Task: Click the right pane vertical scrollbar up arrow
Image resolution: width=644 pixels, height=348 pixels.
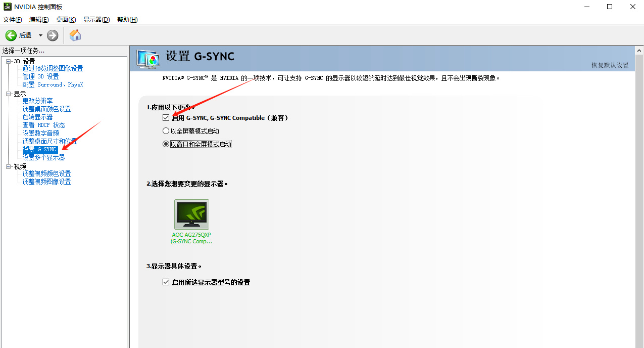Action: click(x=639, y=51)
